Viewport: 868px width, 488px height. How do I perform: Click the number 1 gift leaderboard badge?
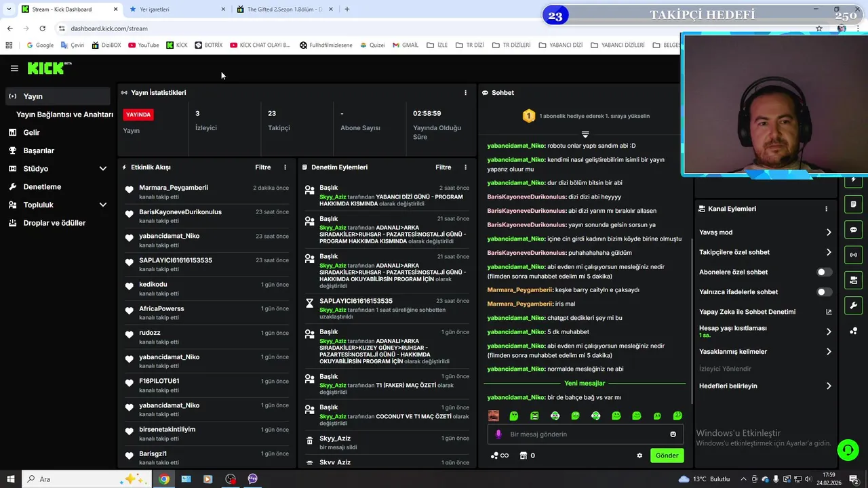[x=528, y=116]
